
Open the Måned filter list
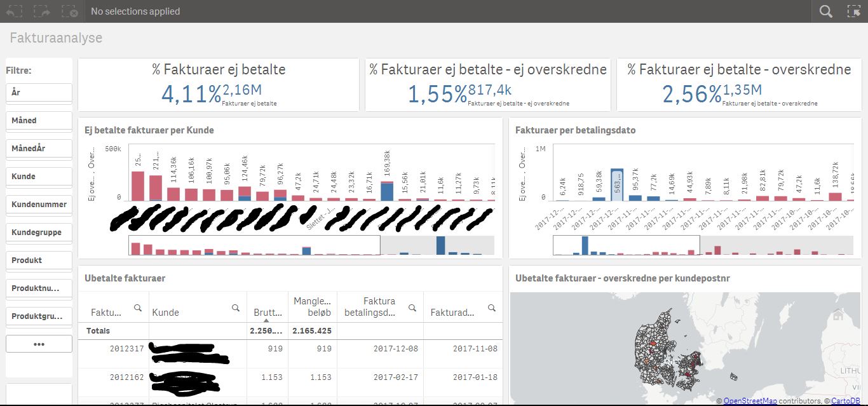click(x=39, y=121)
